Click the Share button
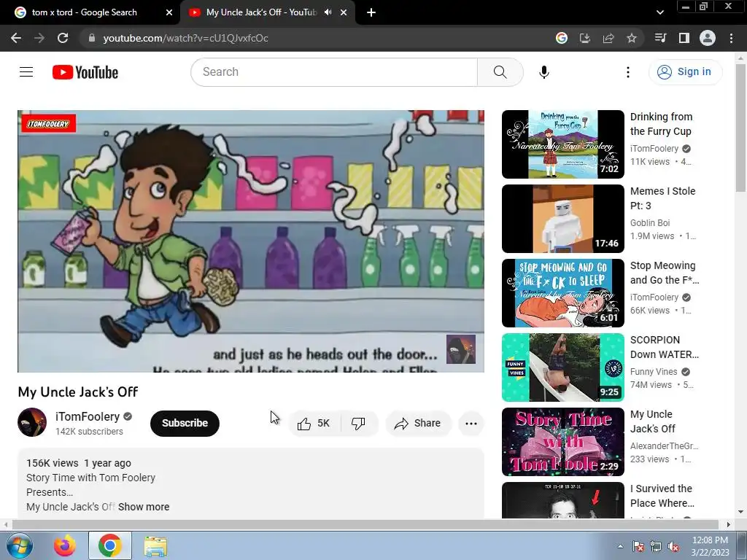Image resolution: width=747 pixels, height=560 pixels. [418, 424]
